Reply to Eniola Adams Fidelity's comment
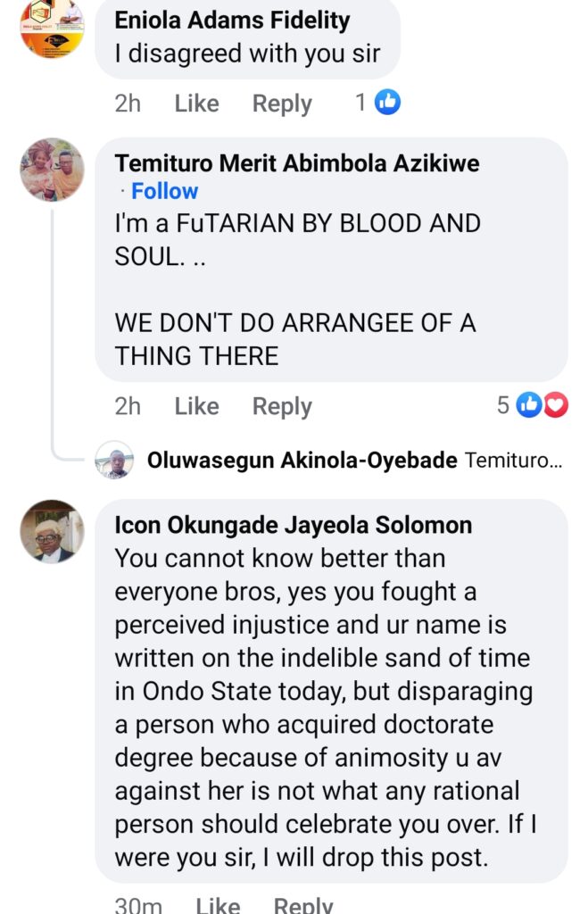588x914 pixels. tap(282, 104)
